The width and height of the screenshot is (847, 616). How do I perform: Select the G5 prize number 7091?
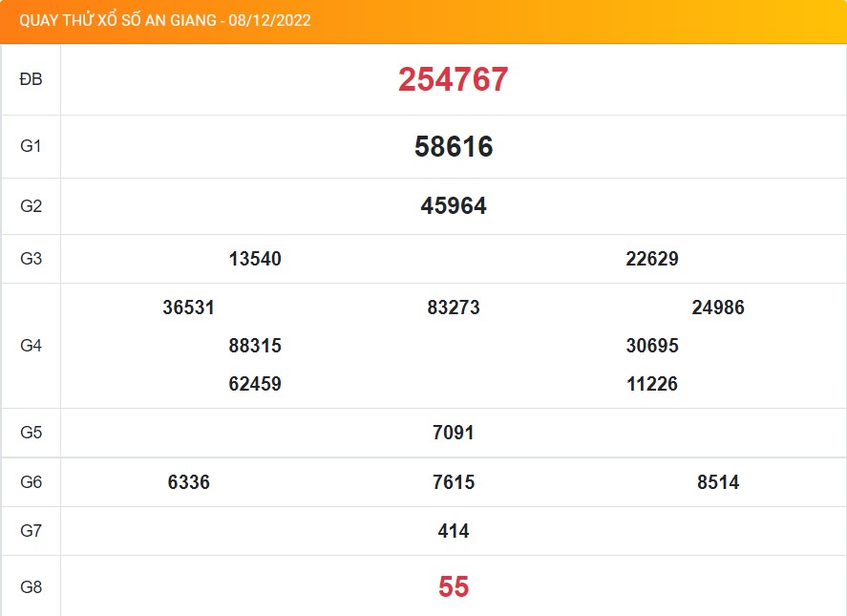click(453, 433)
